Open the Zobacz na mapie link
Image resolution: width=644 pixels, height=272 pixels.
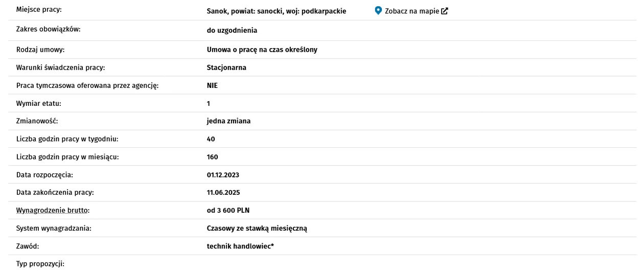pos(411,11)
